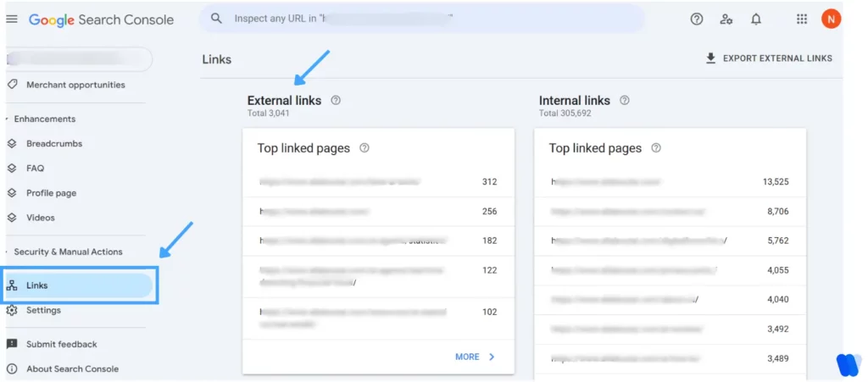
Task: Focus the Inspect any URL field
Action: click(x=422, y=19)
